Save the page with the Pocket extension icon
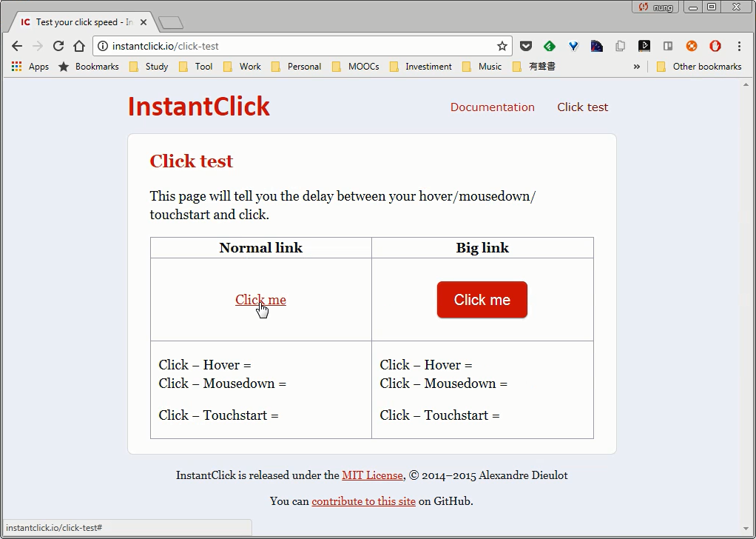Image resolution: width=756 pixels, height=539 pixels. click(x=525, y=47)
